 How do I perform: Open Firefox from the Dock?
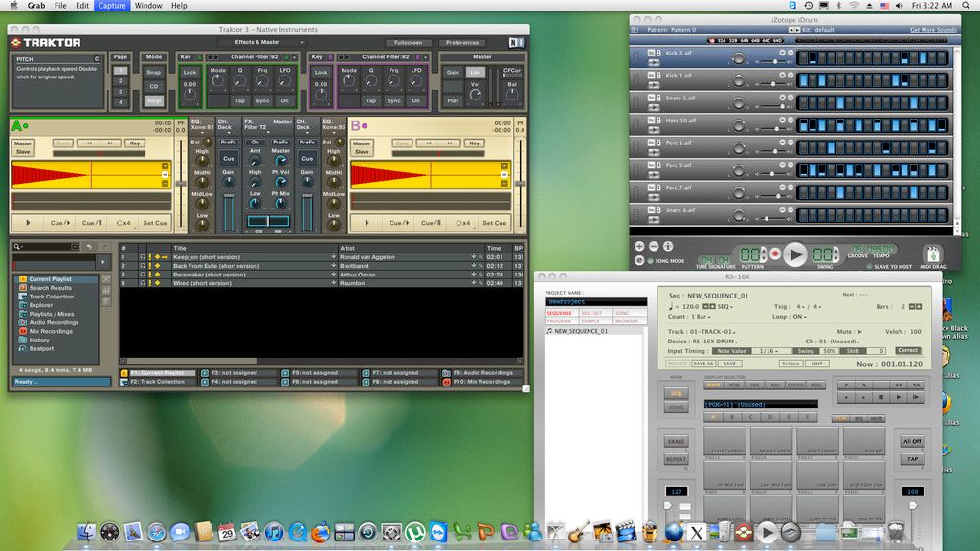click(321, 532)
